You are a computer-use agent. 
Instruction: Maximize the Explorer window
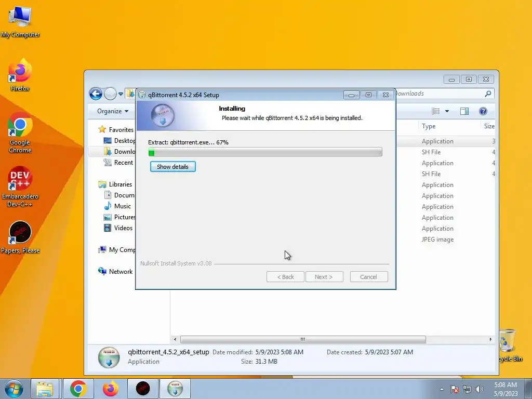click(469, 79)
